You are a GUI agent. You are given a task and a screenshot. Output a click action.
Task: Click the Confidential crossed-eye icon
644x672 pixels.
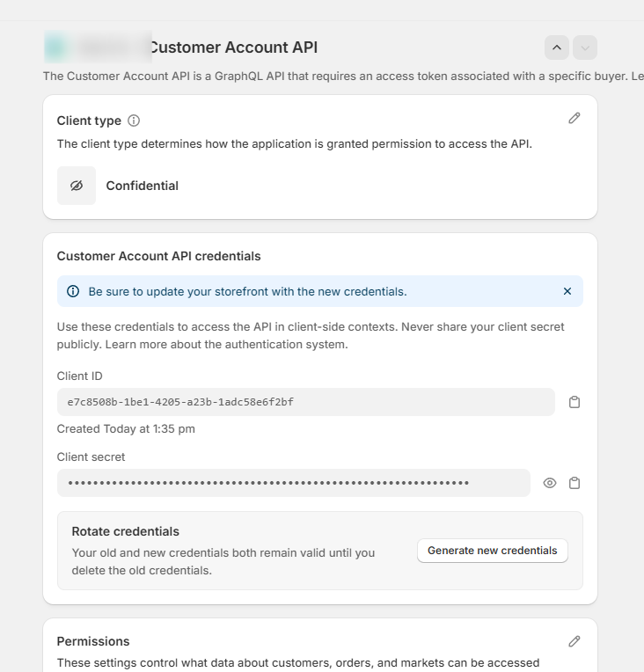pyautogui.click(x=77, y=186)
